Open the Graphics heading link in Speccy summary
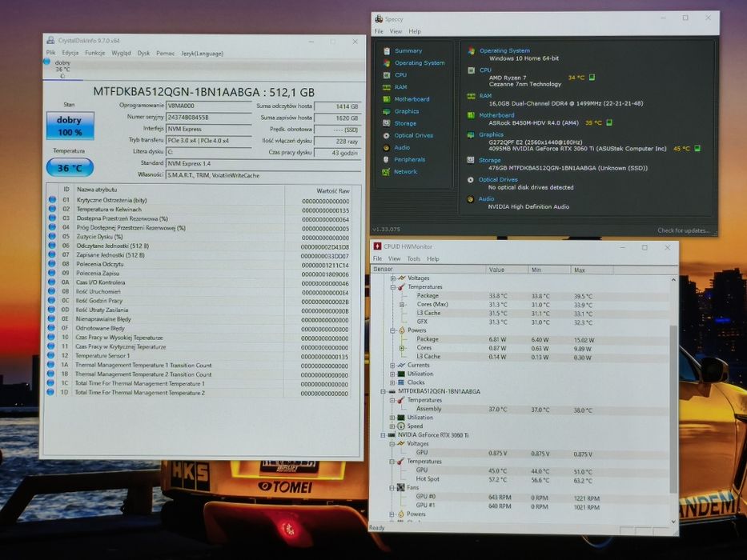747x560 pixels. (491, 134)
